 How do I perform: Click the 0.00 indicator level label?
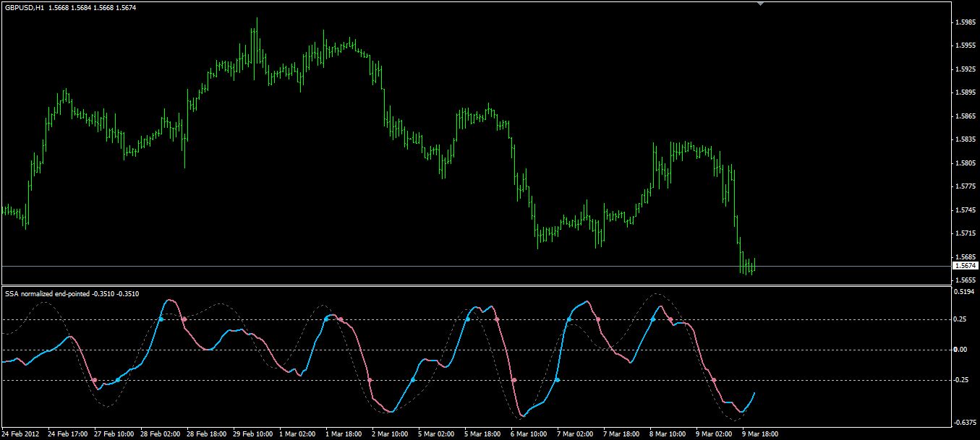tap(960, 350)
